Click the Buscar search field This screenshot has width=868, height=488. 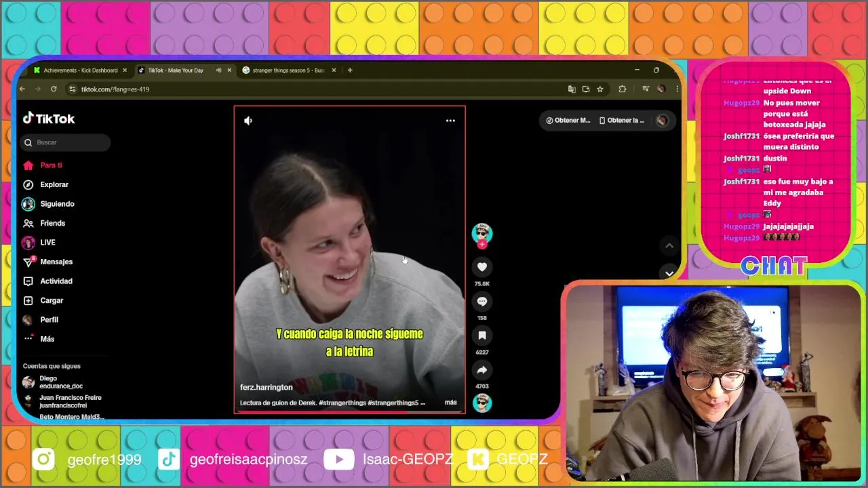click(x=66, y=142)
